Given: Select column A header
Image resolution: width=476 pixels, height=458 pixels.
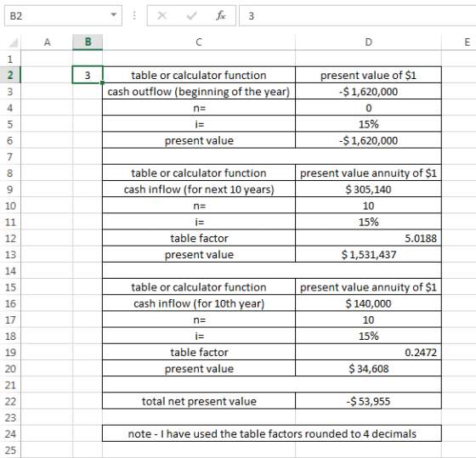Looking at the screenshot, I should [47, 42].
